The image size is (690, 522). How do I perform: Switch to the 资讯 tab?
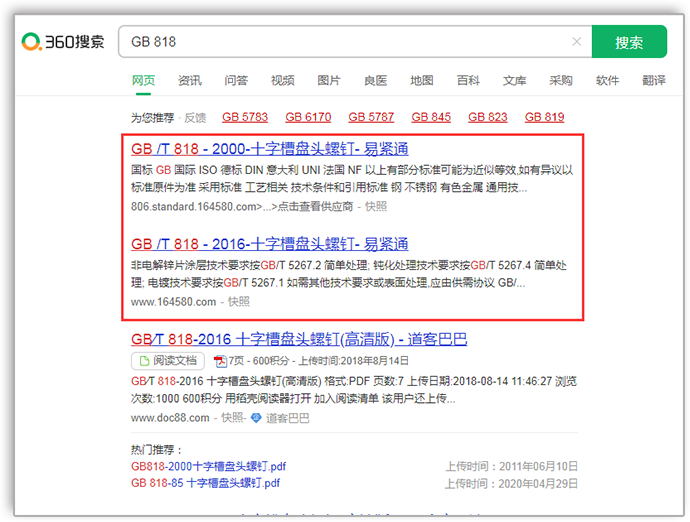coord(189,80)
